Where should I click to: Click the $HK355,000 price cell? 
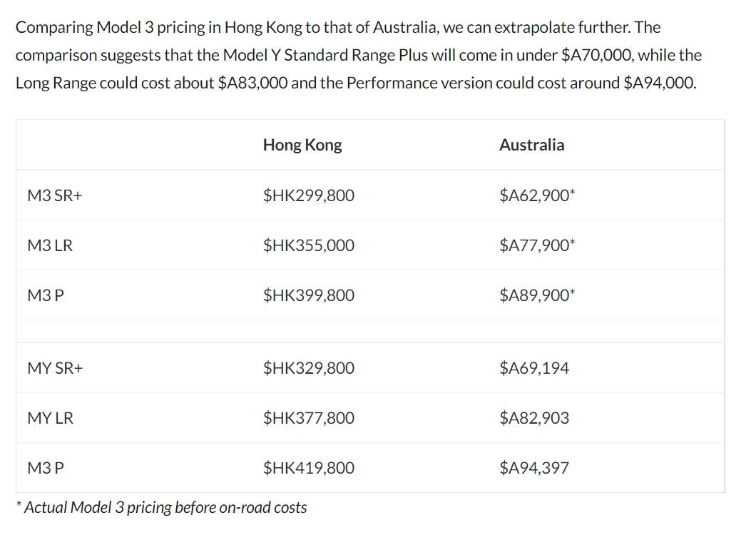pos(309,245)
